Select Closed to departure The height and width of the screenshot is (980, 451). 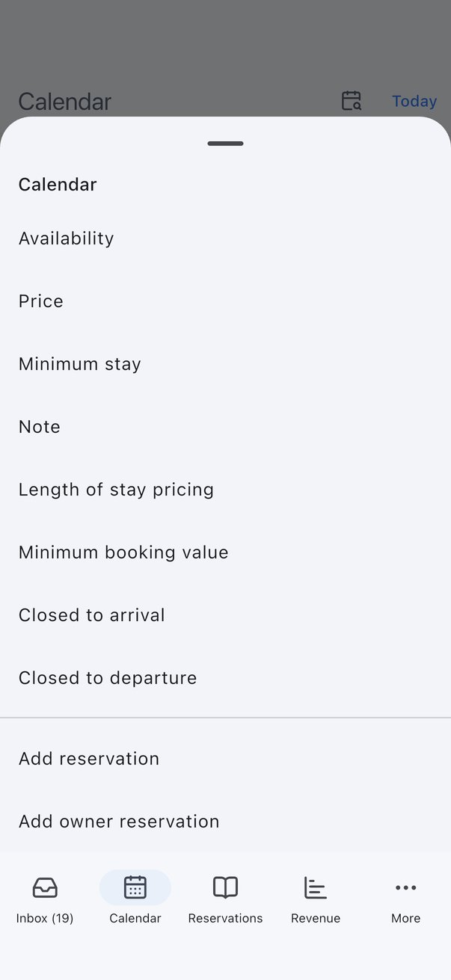(225, 678)
